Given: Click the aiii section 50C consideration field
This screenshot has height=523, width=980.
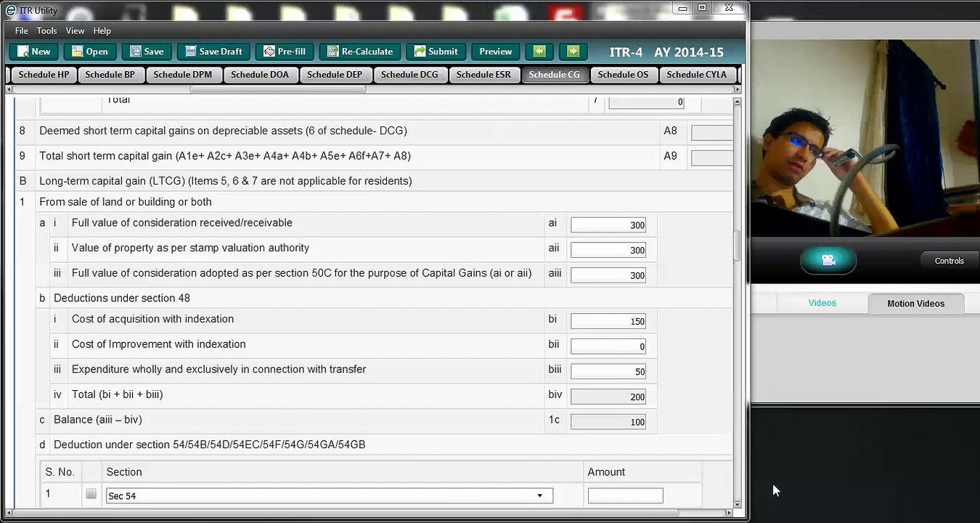Looking at the screenshot, I should pos(608,275).
